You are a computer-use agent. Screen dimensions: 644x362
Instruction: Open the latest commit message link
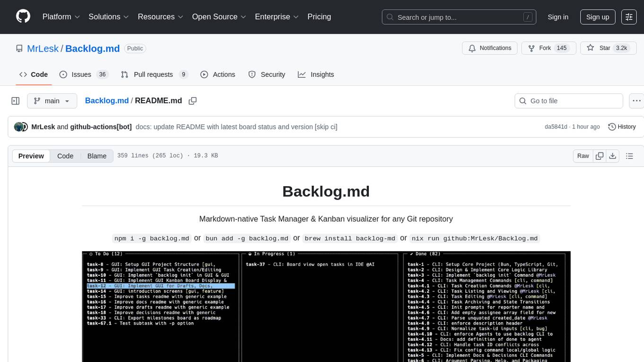tap(236, 127)
